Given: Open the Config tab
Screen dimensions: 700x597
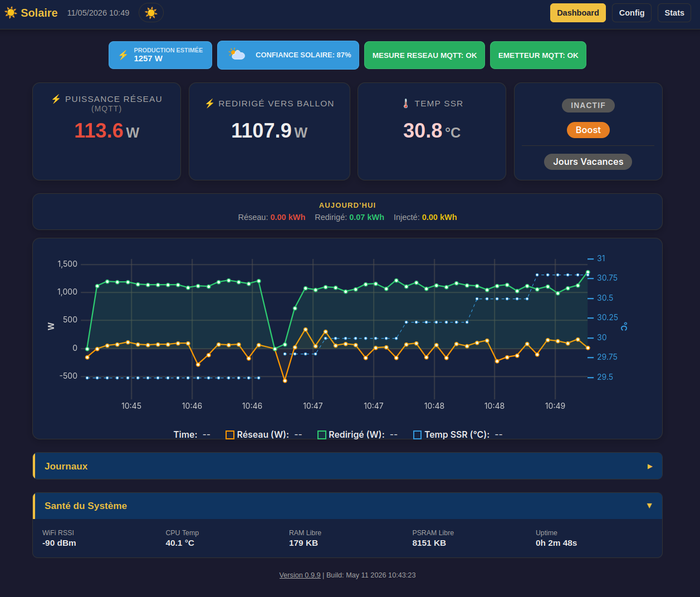Looking at the screenshot, I should tap(632, 13).
